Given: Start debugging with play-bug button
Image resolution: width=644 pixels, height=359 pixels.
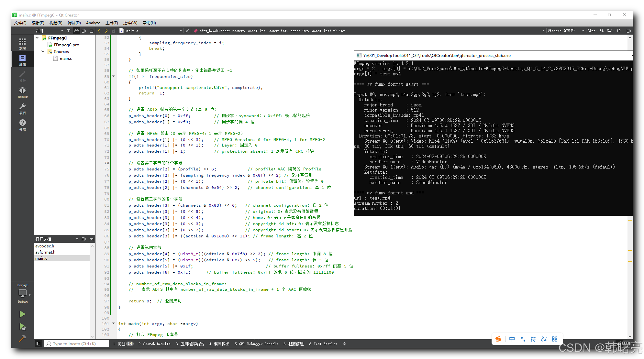Looking at the screenshot, I should [x=22, y=327].
